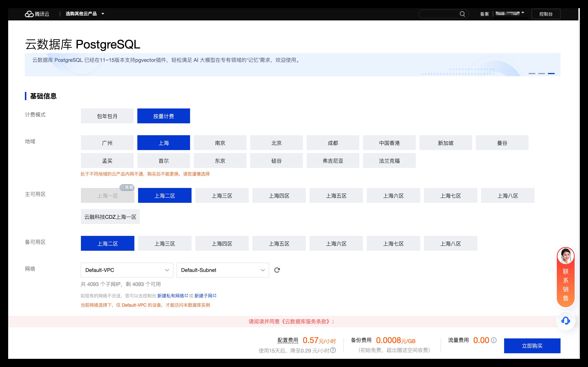Refresh the network list icon

[277, 270]
